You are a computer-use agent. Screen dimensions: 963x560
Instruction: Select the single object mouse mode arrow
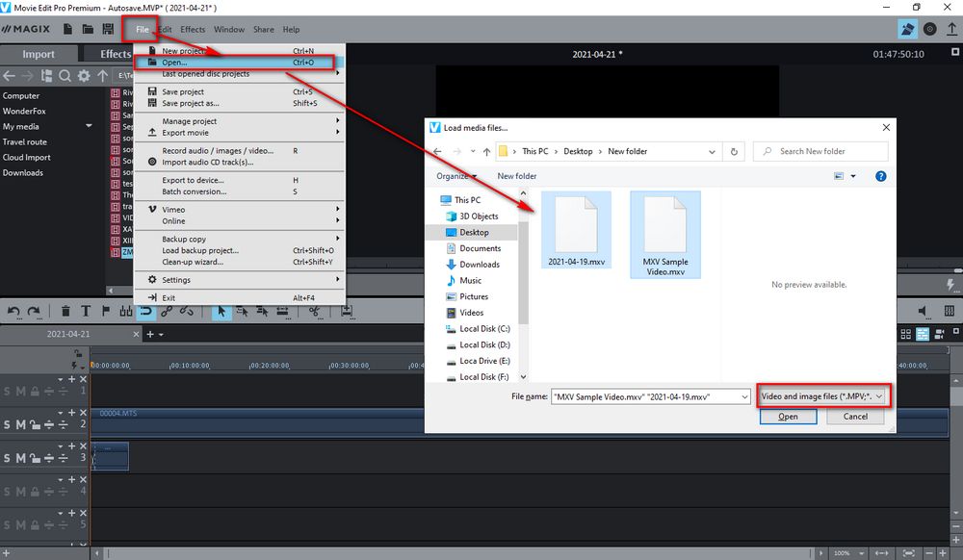pos(221,312)
